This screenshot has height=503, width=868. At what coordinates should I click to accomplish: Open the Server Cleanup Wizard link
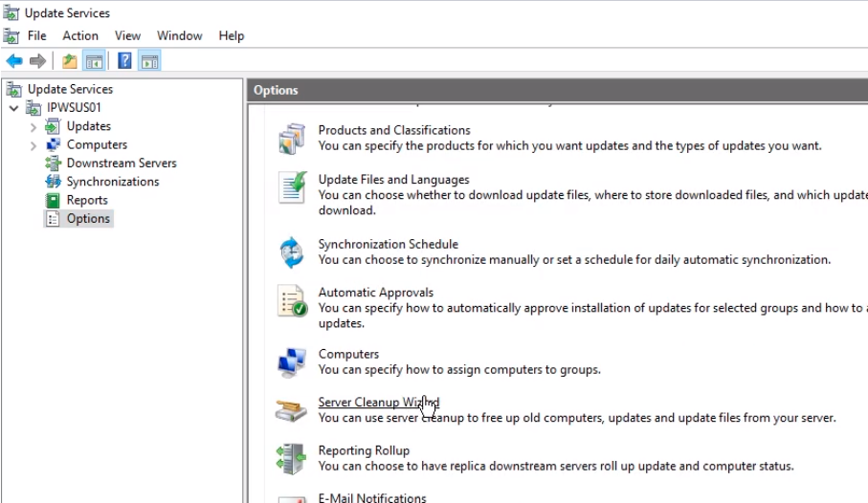tap(378, 403)
